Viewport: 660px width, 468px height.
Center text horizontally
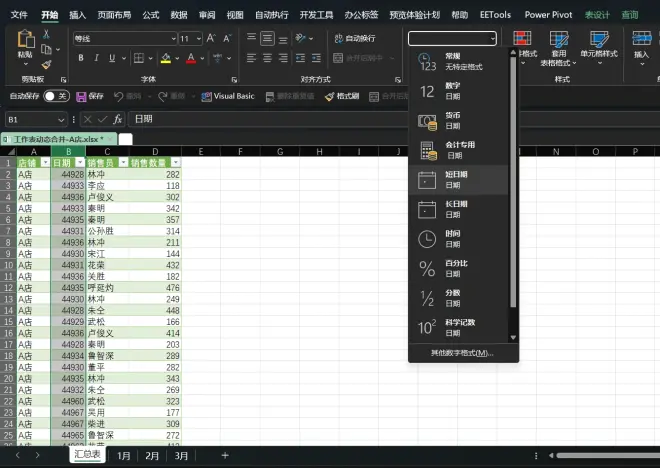(x=267, y=58)
